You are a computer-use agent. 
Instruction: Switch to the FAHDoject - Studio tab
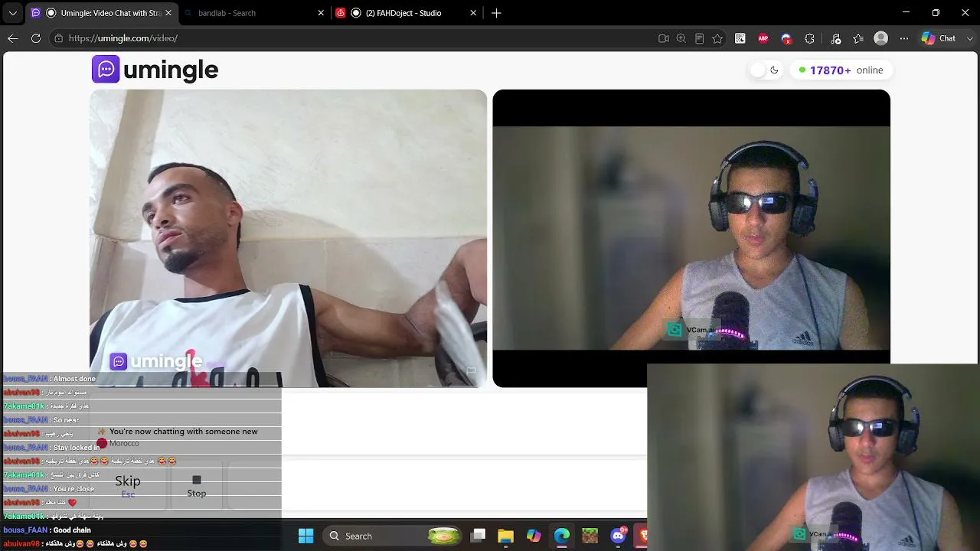click(407, 13)
